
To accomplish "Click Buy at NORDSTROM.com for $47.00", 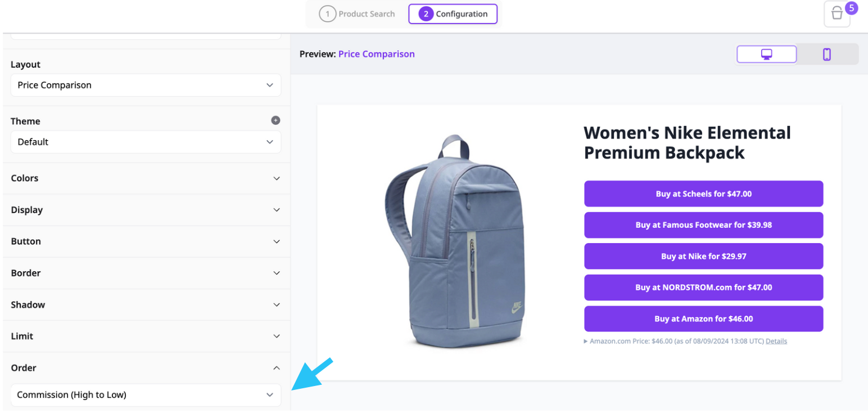I will point(703,288).
